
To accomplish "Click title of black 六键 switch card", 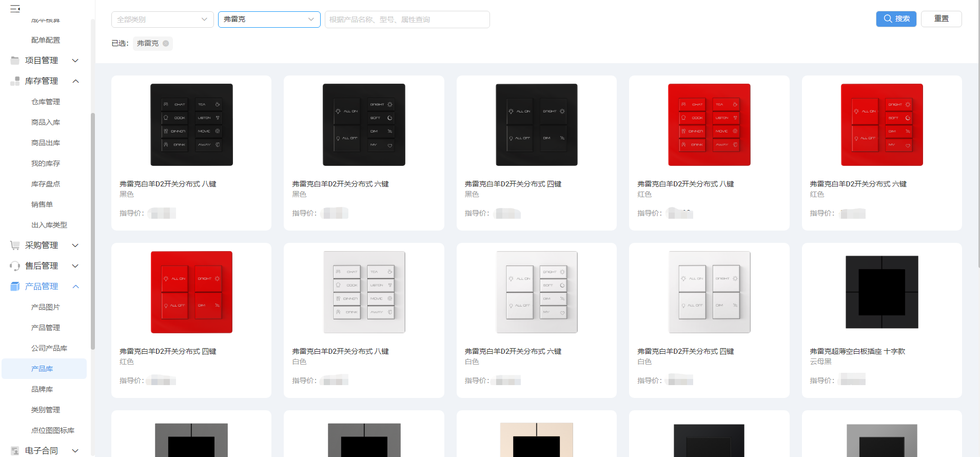I will point(341,184).
